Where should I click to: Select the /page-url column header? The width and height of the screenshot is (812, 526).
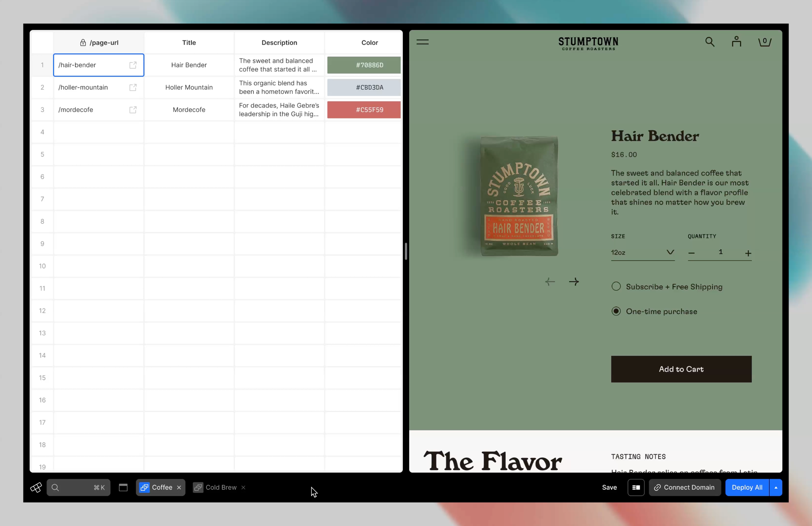[x=99, y=42]
